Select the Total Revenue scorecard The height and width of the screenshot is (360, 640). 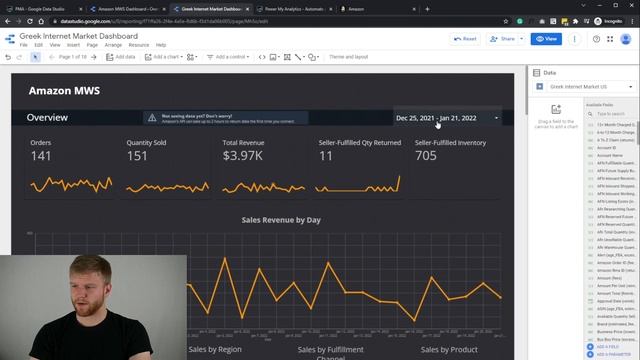(263, 167)
